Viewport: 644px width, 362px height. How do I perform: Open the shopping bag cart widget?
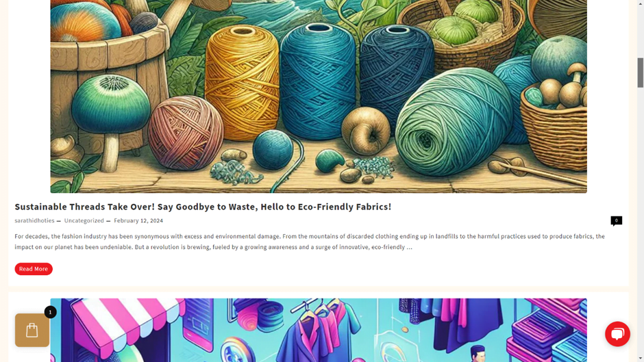click(32, 330)
